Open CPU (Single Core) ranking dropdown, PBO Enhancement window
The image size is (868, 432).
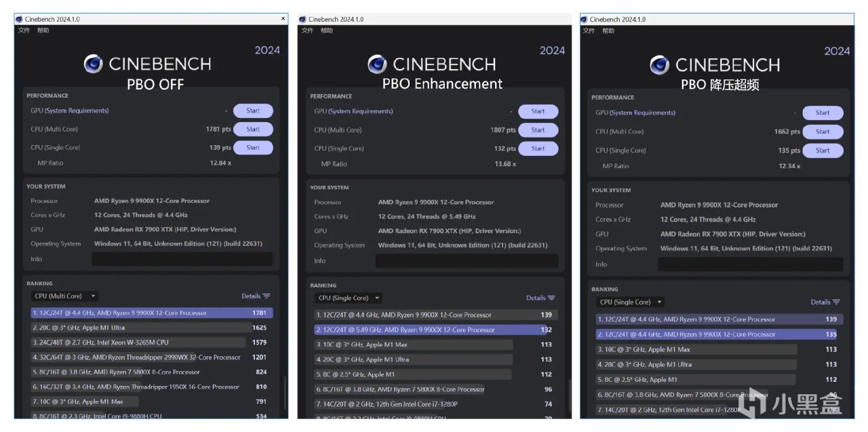point(349,298)
